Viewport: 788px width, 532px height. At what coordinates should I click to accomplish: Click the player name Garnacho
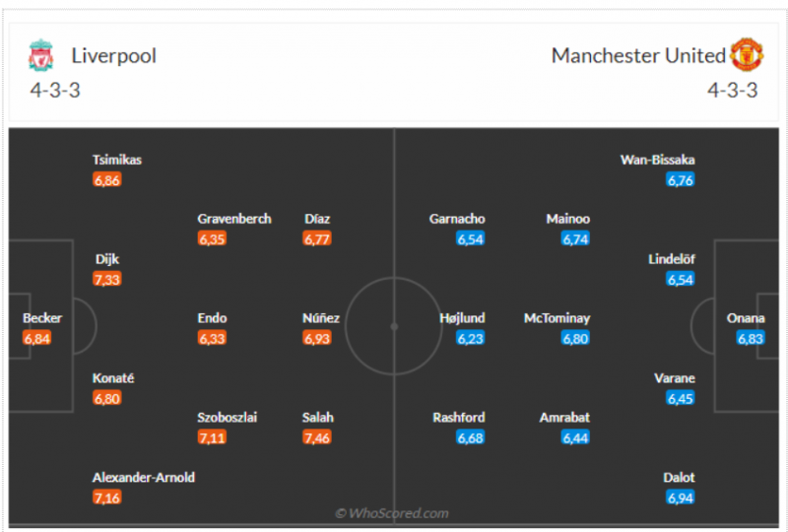(457, 219)
